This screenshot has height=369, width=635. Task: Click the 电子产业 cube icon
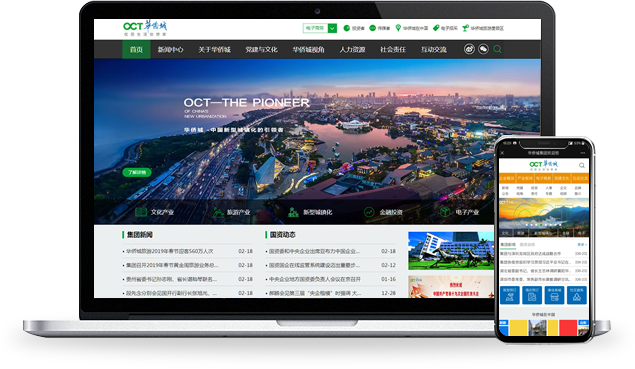(445, 212)
